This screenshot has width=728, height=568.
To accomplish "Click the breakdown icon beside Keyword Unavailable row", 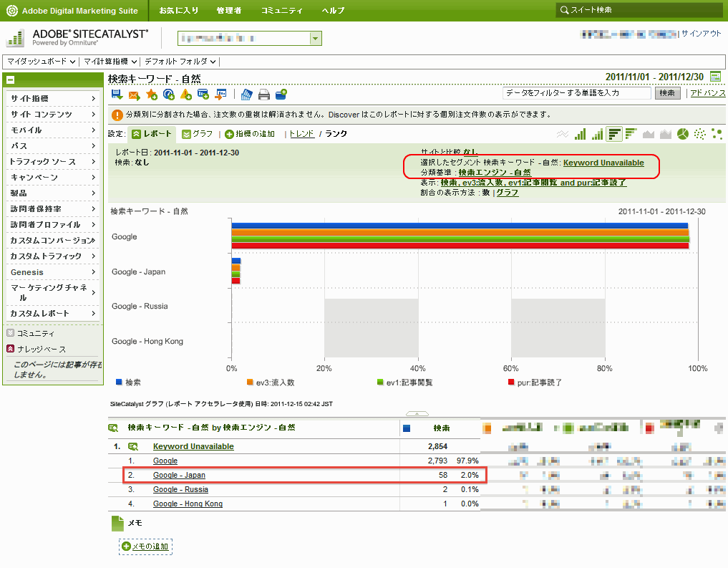I will (x=133, y=446).
